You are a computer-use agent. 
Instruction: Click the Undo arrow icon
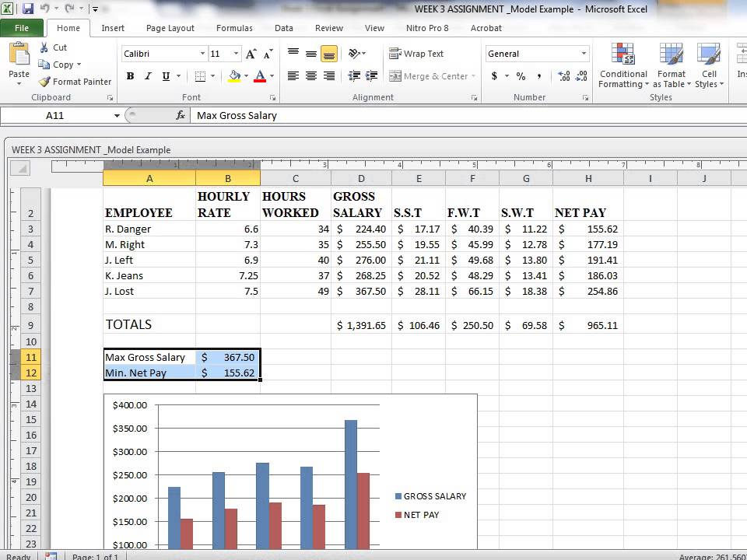(x=45, y=8)
